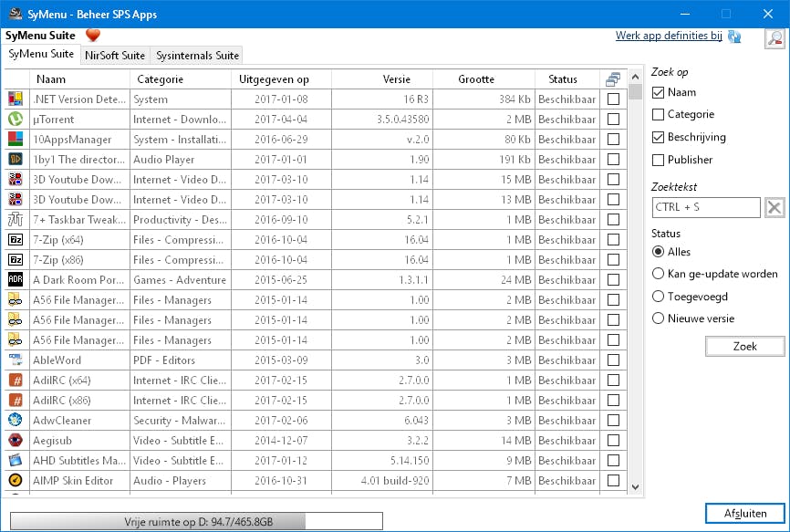The image size is (790, 532).
Task: Click the vertical scrollbar thumb
Action: (x=635, y=91)
